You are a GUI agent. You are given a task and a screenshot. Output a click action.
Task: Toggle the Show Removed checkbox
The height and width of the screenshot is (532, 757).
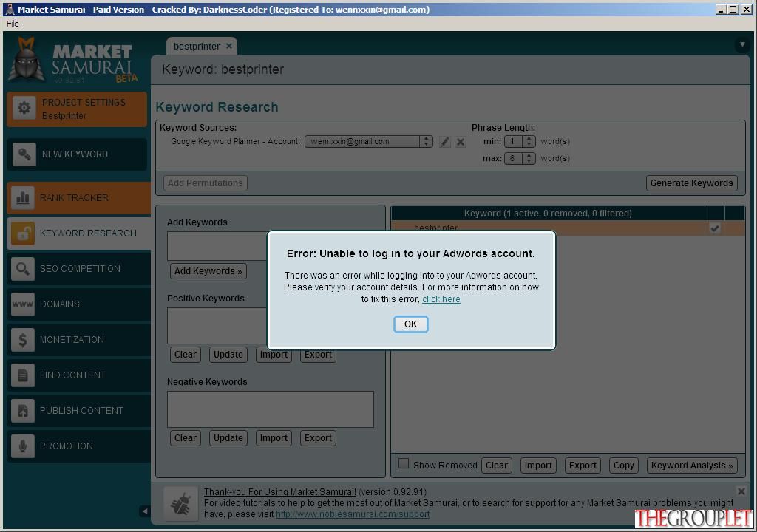(x=404, y=463)
